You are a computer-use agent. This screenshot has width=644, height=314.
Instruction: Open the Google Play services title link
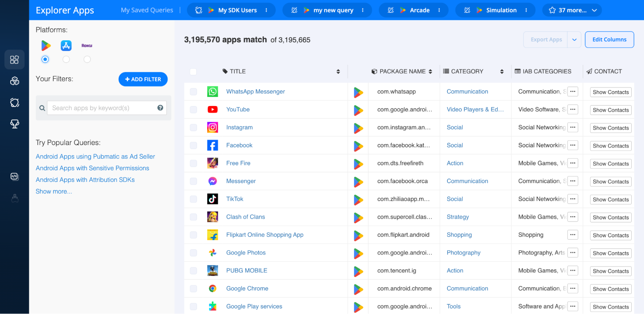pos(254,307)
